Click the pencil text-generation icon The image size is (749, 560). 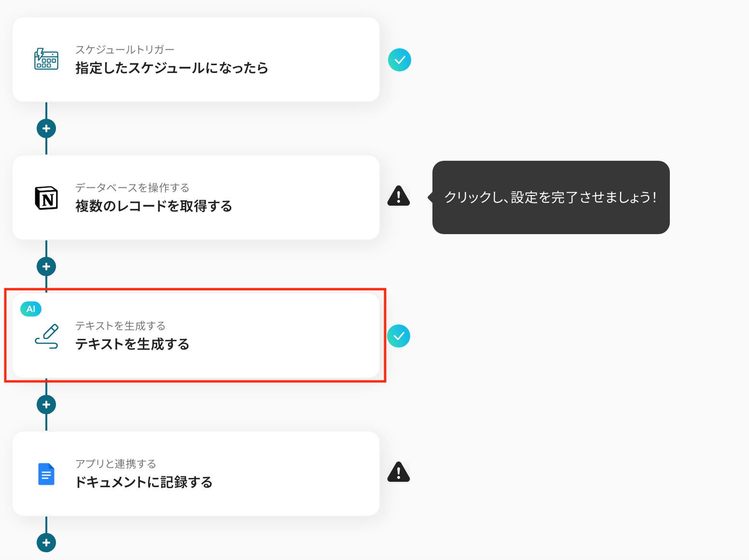point(46,336)
